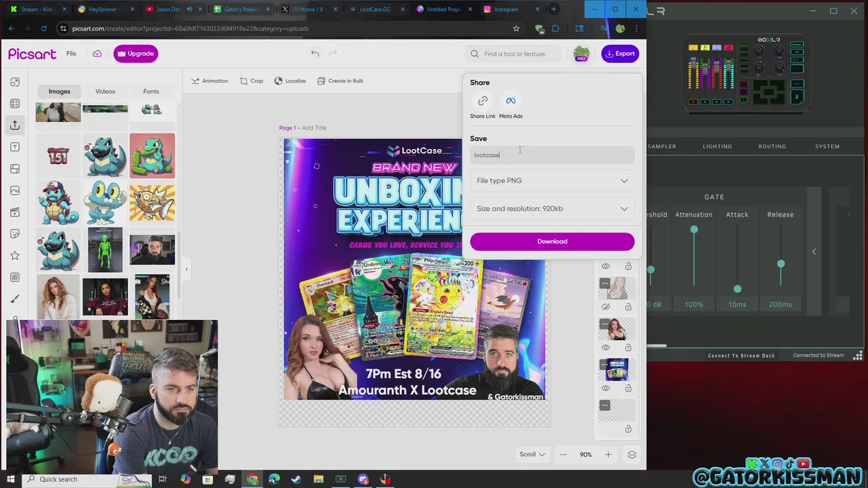The height and width of the screenshot is (488, 868).
Task: Toggle lock below the faded woman layer
Action: click(628, 307)
